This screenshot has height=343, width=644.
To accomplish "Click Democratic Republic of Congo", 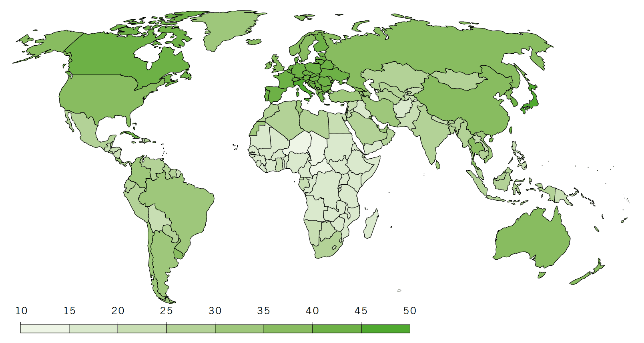I will coord(326,186).
